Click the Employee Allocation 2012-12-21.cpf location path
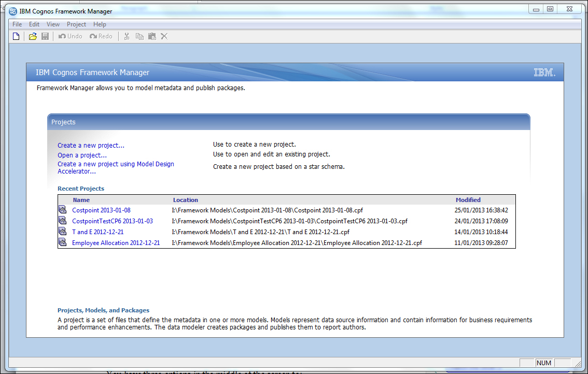 coord(297,243)
